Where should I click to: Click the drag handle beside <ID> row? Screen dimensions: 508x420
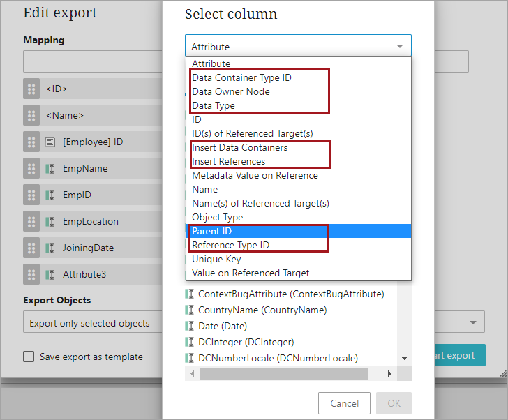tap(31, 89)
